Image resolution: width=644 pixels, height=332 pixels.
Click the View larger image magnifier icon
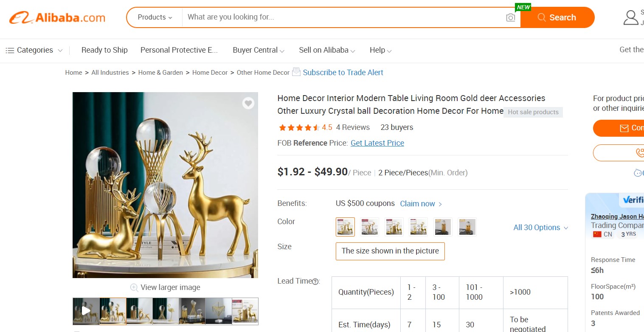click(x=135, y=287)
